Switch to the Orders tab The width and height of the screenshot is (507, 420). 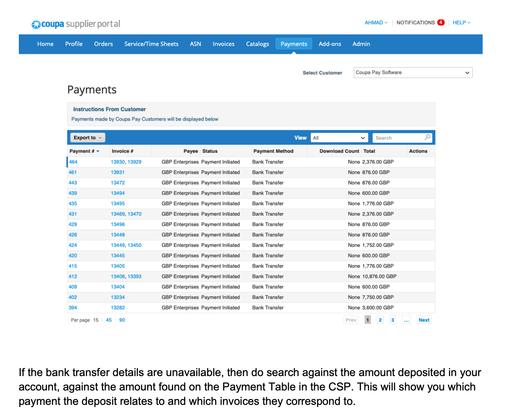pos(103,44)
